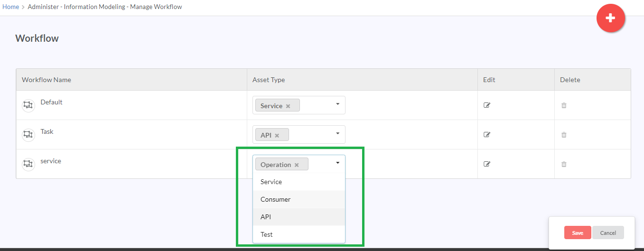This screenshot has height=251, width=644.
Task: Save the workflow changes
Action: coord(578,232)
